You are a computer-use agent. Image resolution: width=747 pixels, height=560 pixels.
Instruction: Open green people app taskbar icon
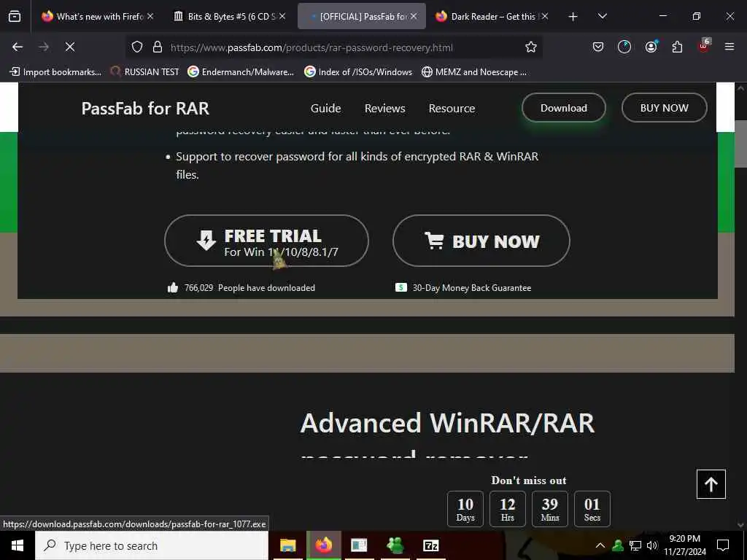395,545
